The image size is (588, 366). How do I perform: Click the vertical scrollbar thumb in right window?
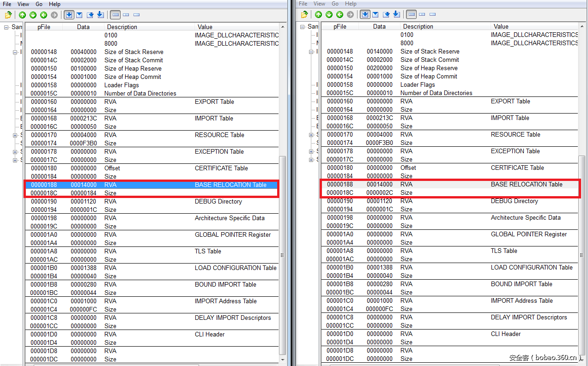click(x=582, y=255)
